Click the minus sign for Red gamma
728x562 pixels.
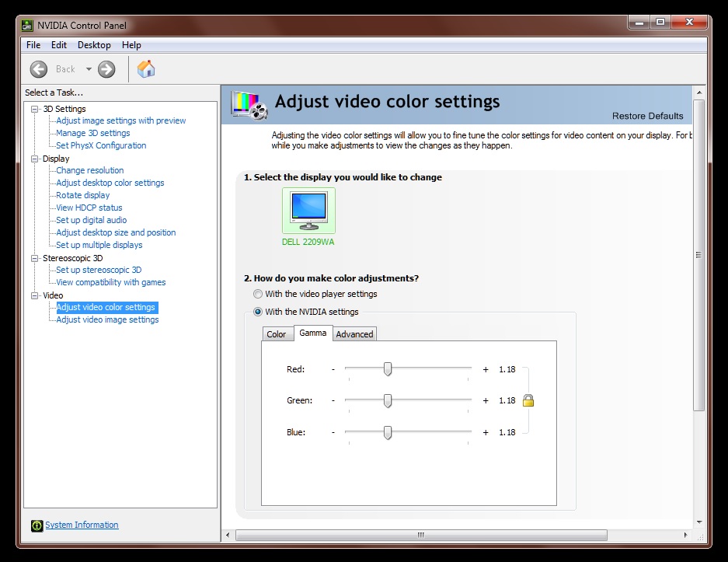tap(333, 369)
